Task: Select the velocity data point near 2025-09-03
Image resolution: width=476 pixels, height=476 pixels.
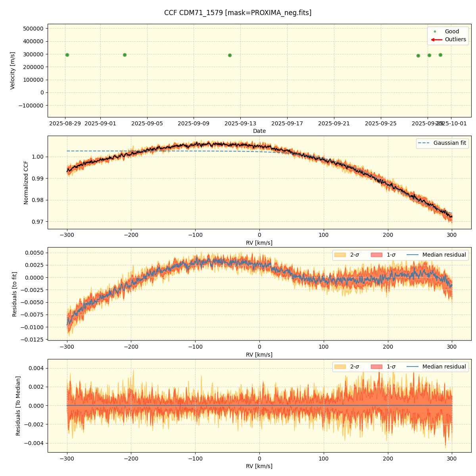Action: point(125,55)
